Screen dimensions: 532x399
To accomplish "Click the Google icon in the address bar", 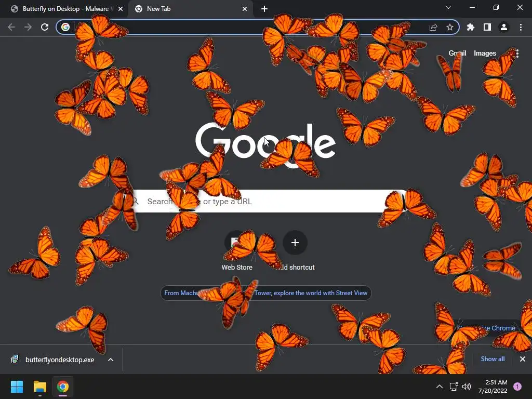I will click(x=65, y=27).
